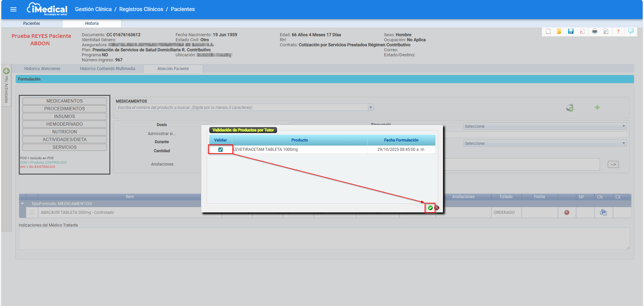Select the PROCEDIMIENTOS category button
This screenshot has width=644, height=306.
[x=64, y=109]
